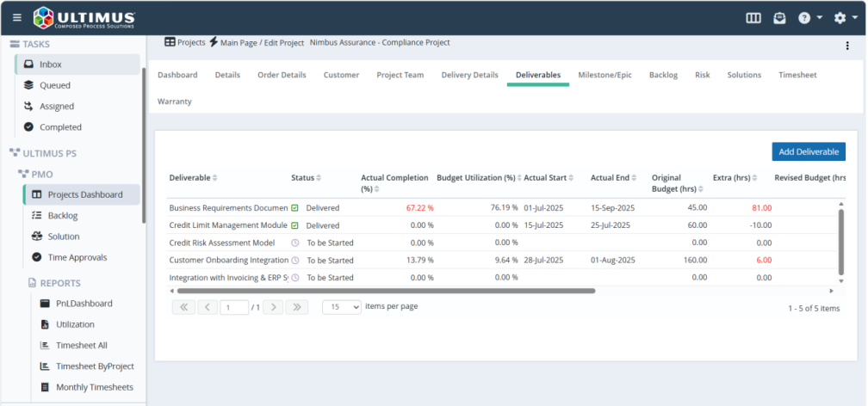Screen dimensions: 868x406
Task: Open the settings gear dropdown
Action: pyautogui.click(x=846, y=18)
